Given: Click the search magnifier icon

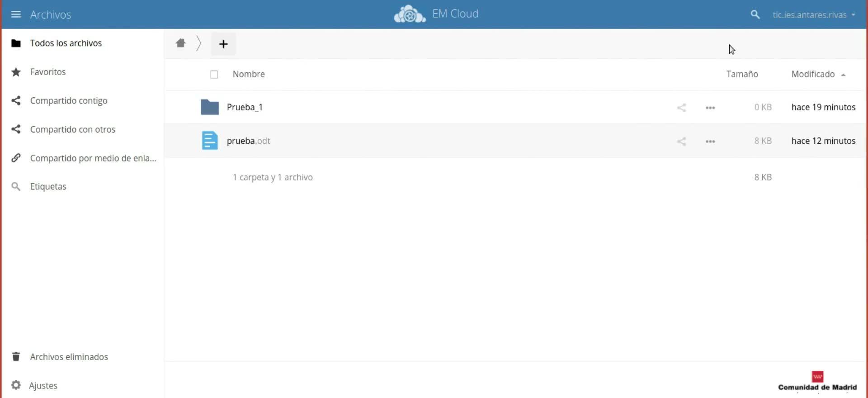Looking at the screenshot, I should click(x=755, y=14).
